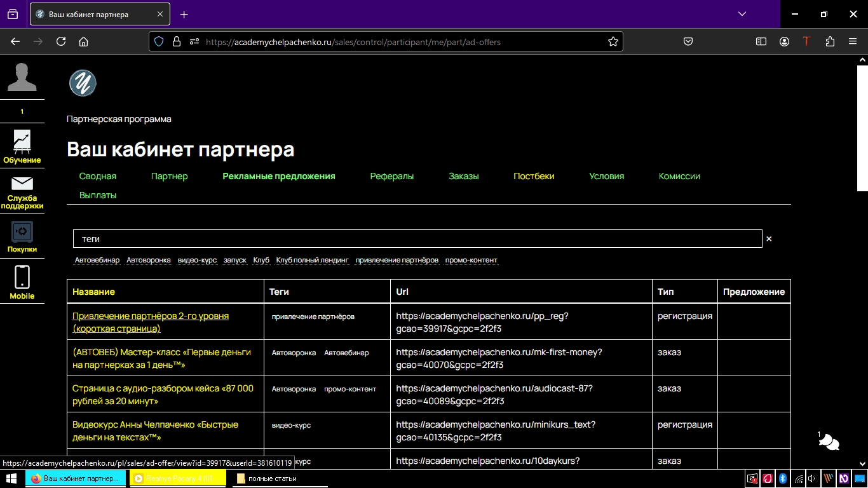The width and height of the screenshot is (868, 488).
Task: Open the Постбеки tab
Action: [x=534, y=176]
